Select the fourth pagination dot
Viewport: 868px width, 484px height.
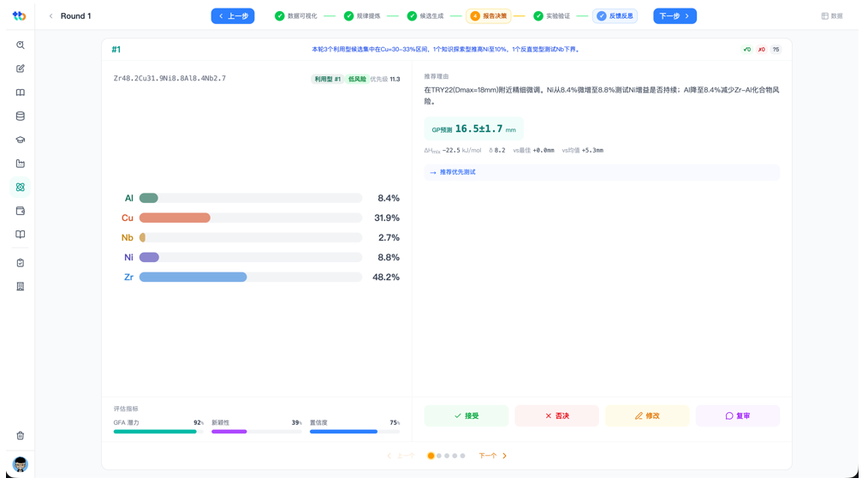click(455, 456)
